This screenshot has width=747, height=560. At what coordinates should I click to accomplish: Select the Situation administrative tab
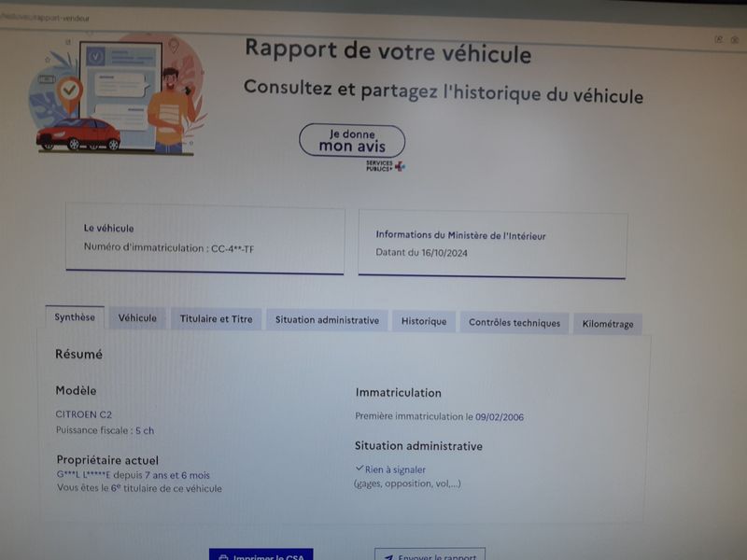click(x=327, y=320)
